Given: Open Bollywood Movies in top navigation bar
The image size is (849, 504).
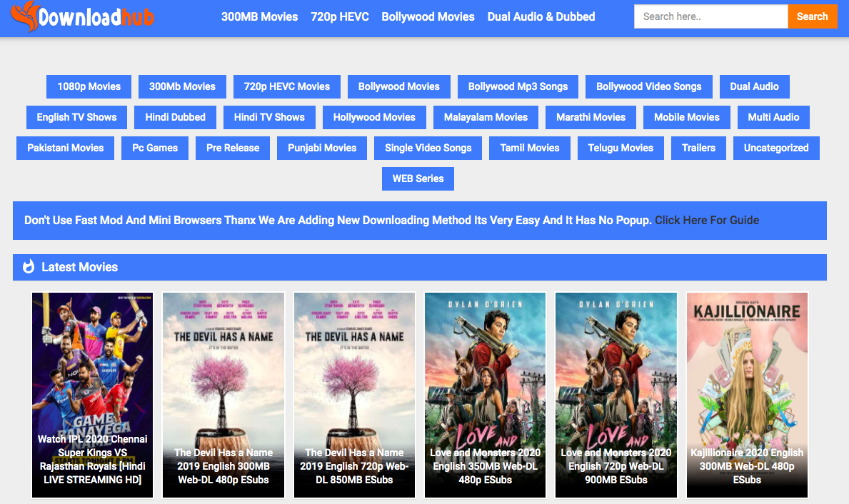Looking at the screenshot, I should click(428, 16).
